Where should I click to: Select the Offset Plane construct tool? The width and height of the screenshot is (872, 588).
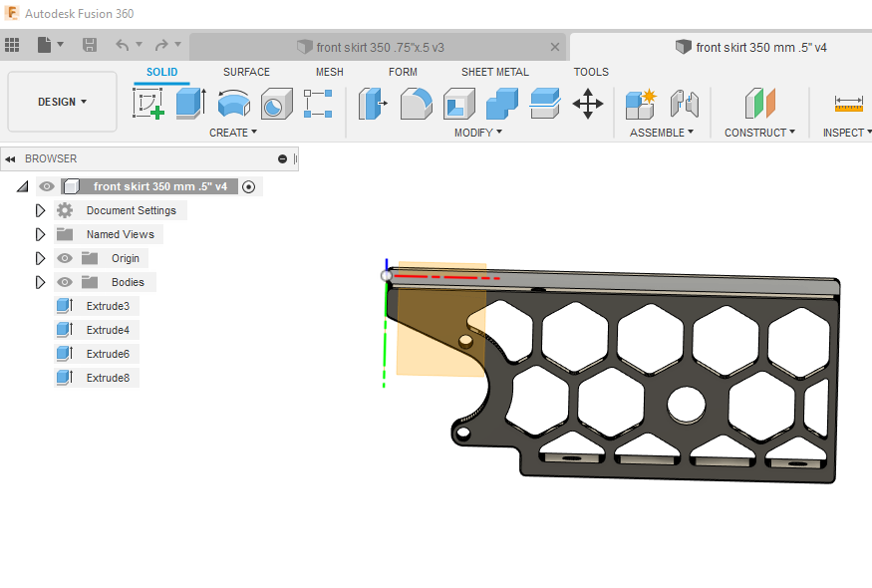point(759,104)
